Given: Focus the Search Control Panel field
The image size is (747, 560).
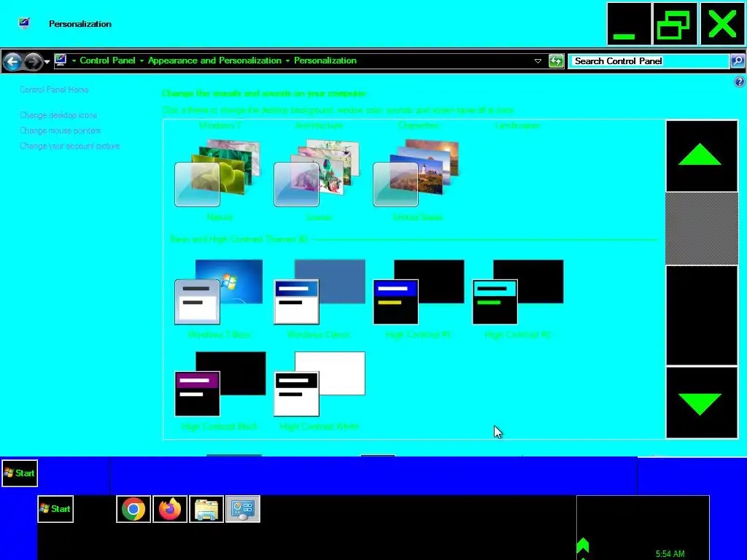Looking at the screenshot, I should click(x=649, y=61).
